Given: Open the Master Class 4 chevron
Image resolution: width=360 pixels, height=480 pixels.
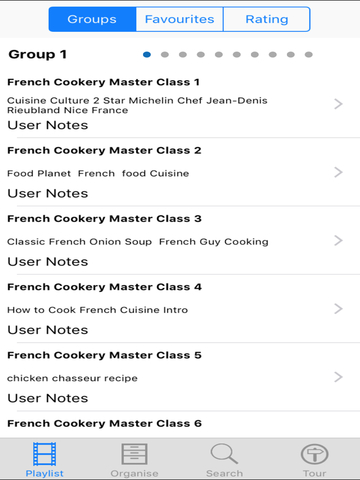Looking at the screenshot, I should pos(338,309).
